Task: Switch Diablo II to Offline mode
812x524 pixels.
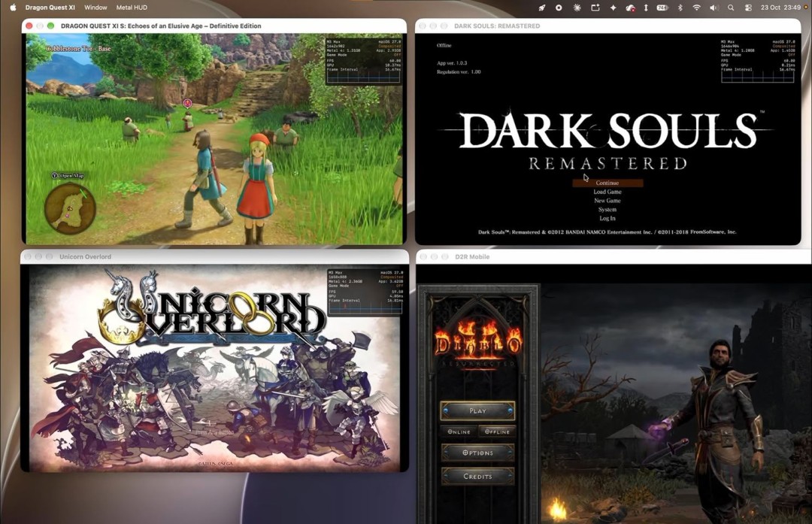Action: pos(497,432)
